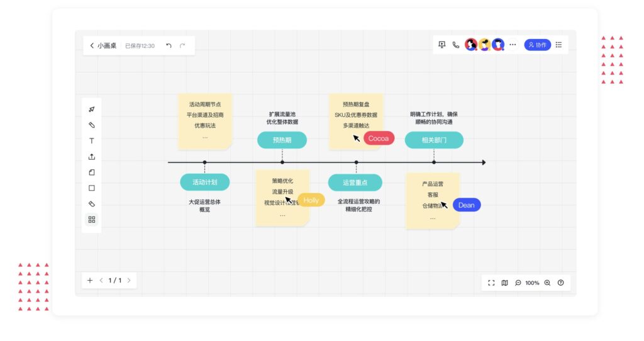Viewport: 644px width, 341px height.
Task: Click the upload file icon
Action: point(92,157)
